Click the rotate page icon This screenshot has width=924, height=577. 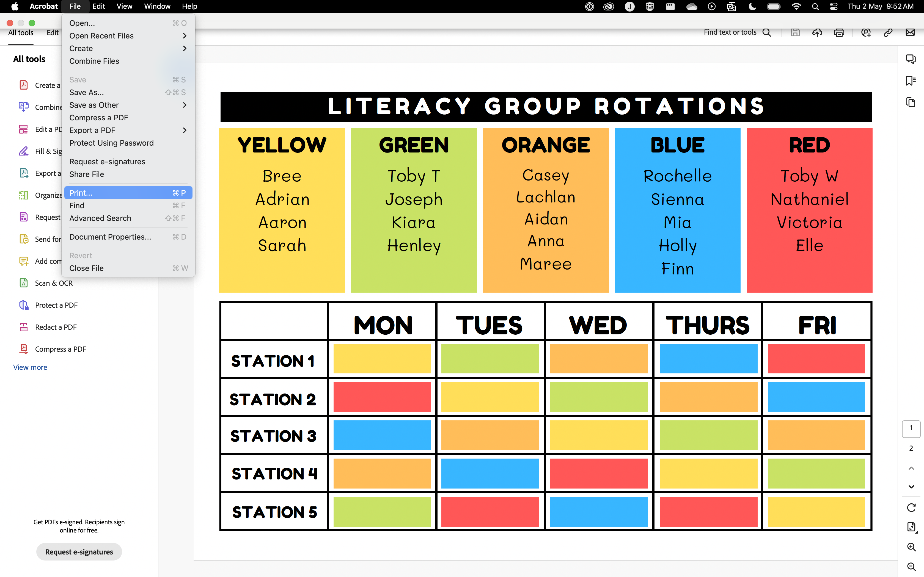coord(911,507)
